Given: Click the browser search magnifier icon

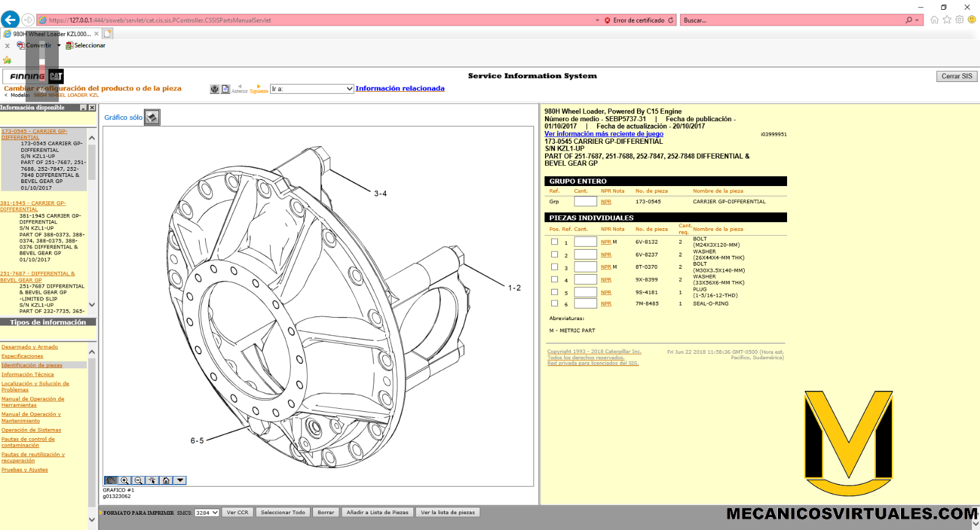Looking at the screenshot, I should pyautogui.click(x=909, y=20).
